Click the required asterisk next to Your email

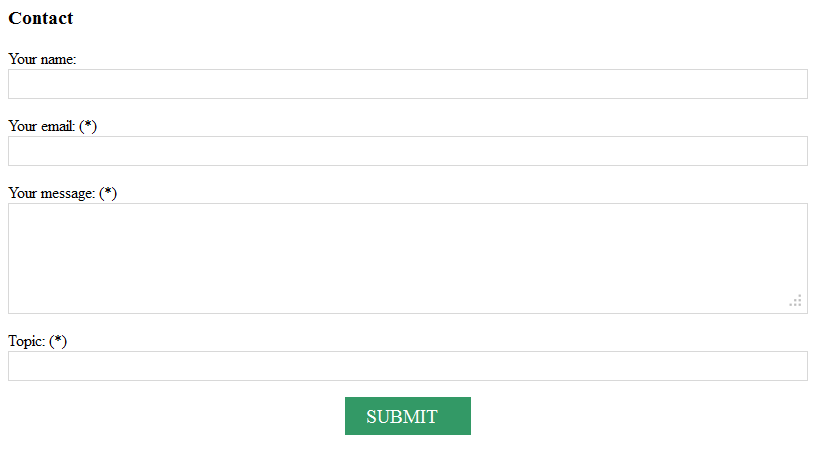(88, 126)
